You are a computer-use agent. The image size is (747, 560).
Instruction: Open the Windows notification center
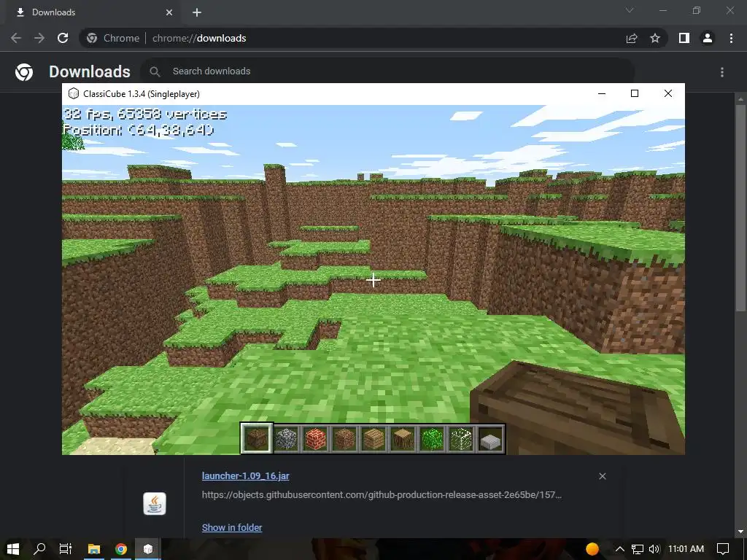723,549
